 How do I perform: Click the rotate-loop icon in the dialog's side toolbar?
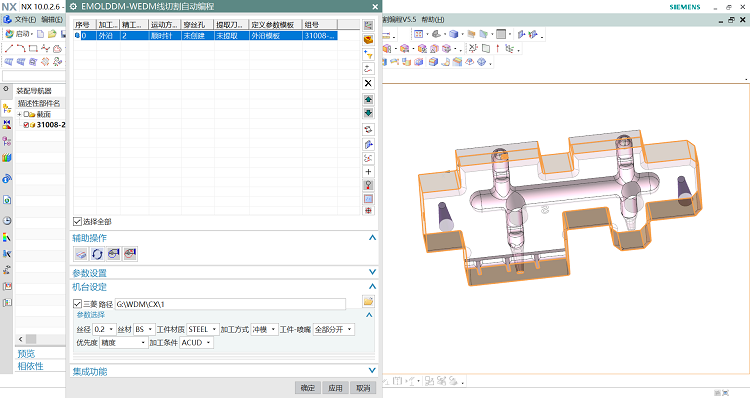pos(368,130)
